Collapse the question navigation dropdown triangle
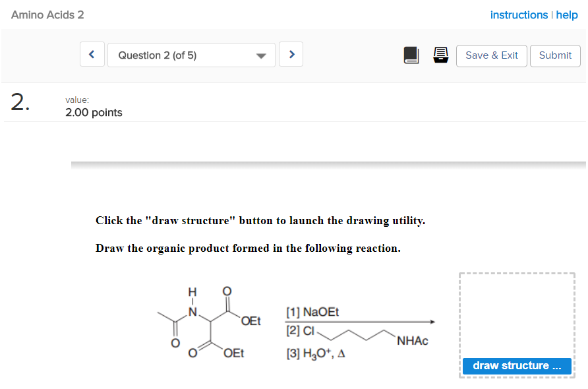This screenshot has height=389, width=588. 260,55
